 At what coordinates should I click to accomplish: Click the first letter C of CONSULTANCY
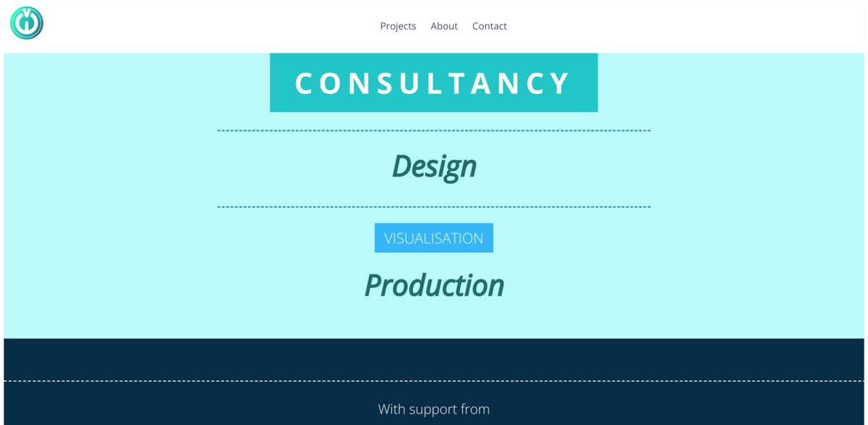click(304, 83)
